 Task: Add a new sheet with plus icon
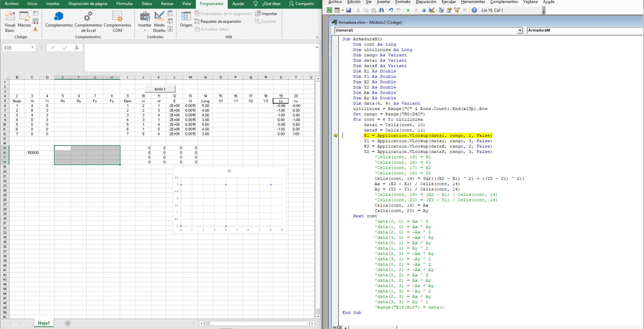67,323
